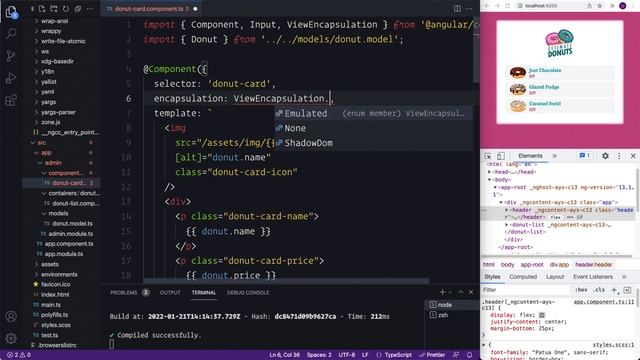Open Explorer more actions ellipsis
Image resolution: width=640 pixels, height=360 pixels.
(89, 9)
